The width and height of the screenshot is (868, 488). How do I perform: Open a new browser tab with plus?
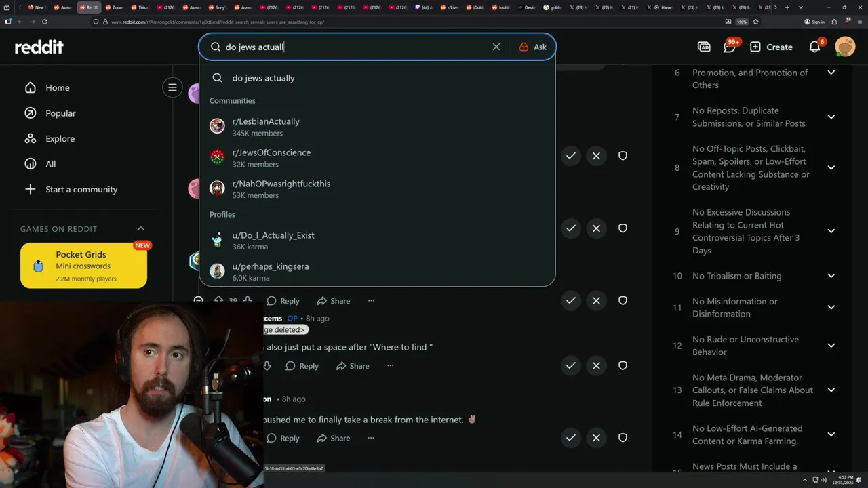787,7
